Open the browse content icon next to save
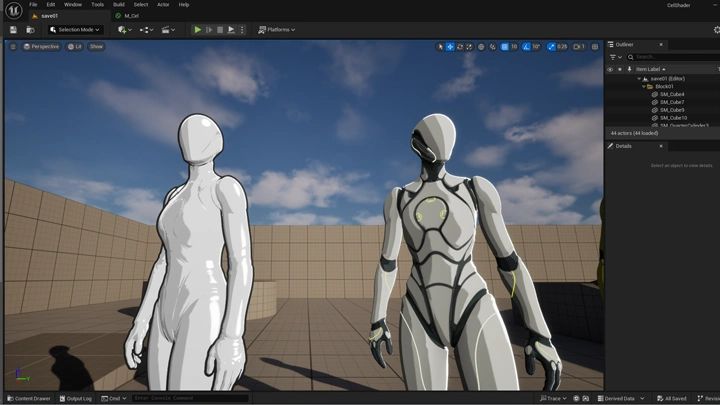Viewport: 720px width, 405px height. tap(30, 30)
